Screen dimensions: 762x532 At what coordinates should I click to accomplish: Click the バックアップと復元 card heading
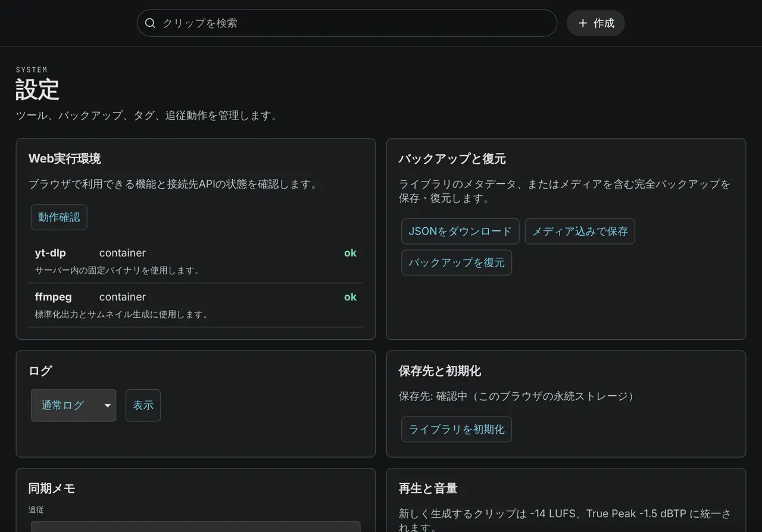point(452,159)
